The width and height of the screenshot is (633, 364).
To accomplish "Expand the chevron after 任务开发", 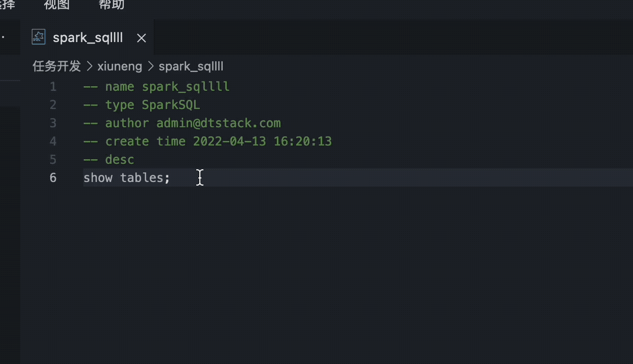I will (89, 66).
